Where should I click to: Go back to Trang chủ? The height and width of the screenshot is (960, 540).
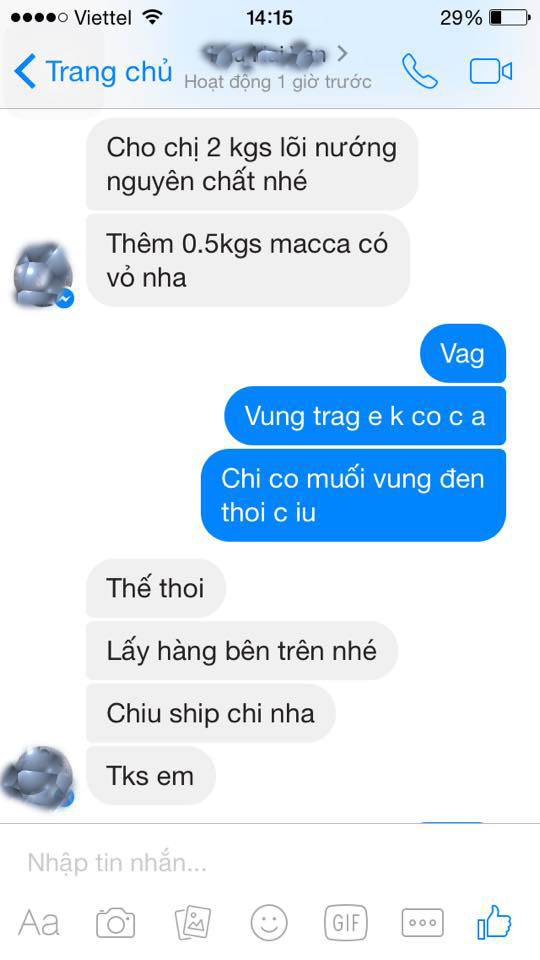(93, 72)
